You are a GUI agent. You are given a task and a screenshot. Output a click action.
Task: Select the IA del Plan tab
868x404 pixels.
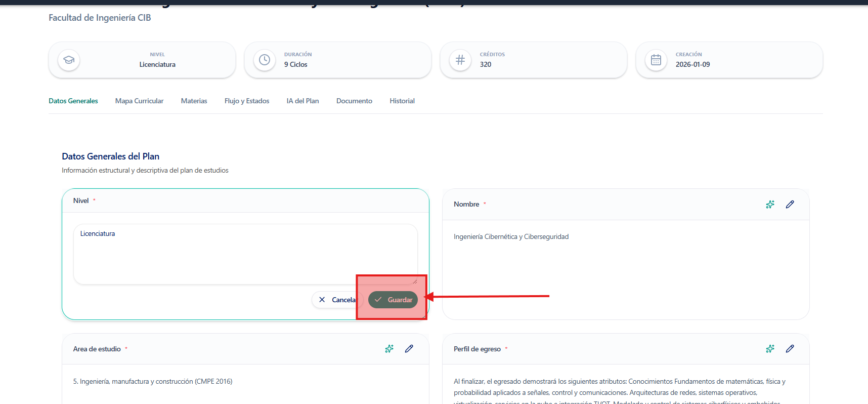click(302, 101)
